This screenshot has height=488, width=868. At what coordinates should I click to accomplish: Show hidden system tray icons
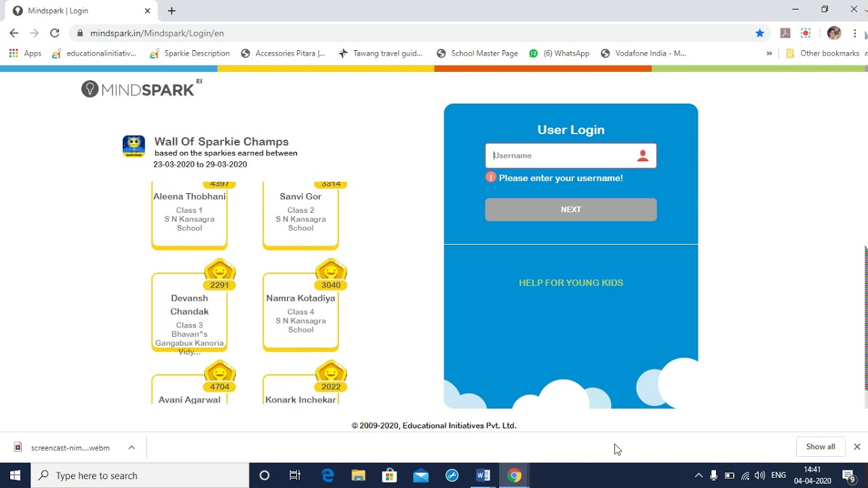pyautogui.click(x=698, y=475)
